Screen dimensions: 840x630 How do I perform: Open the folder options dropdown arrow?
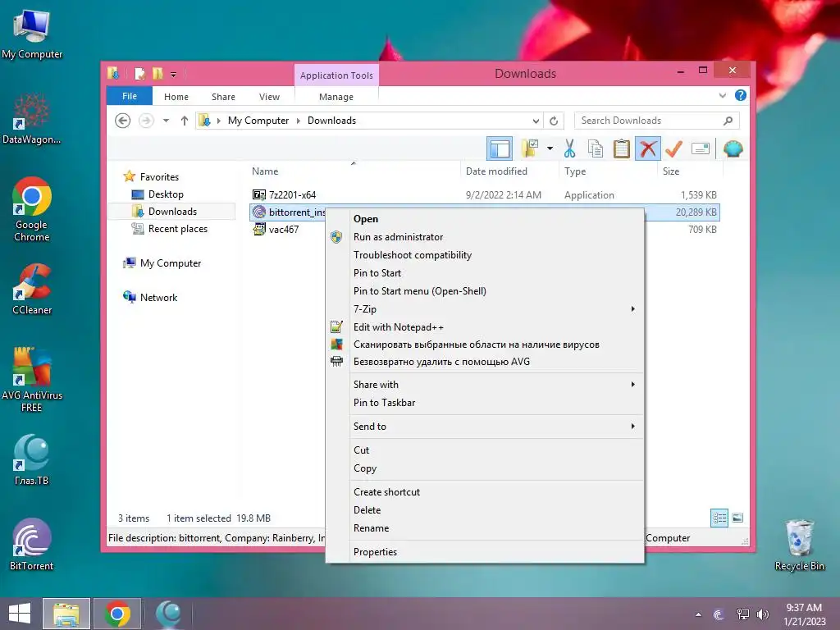point(550,149)
